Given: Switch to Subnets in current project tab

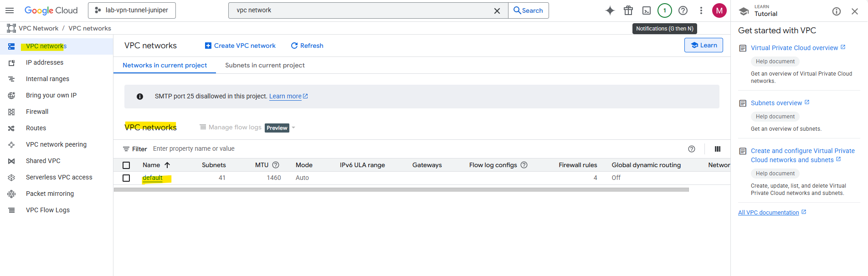Looking at the screenshot, I should tap(265, 65).
